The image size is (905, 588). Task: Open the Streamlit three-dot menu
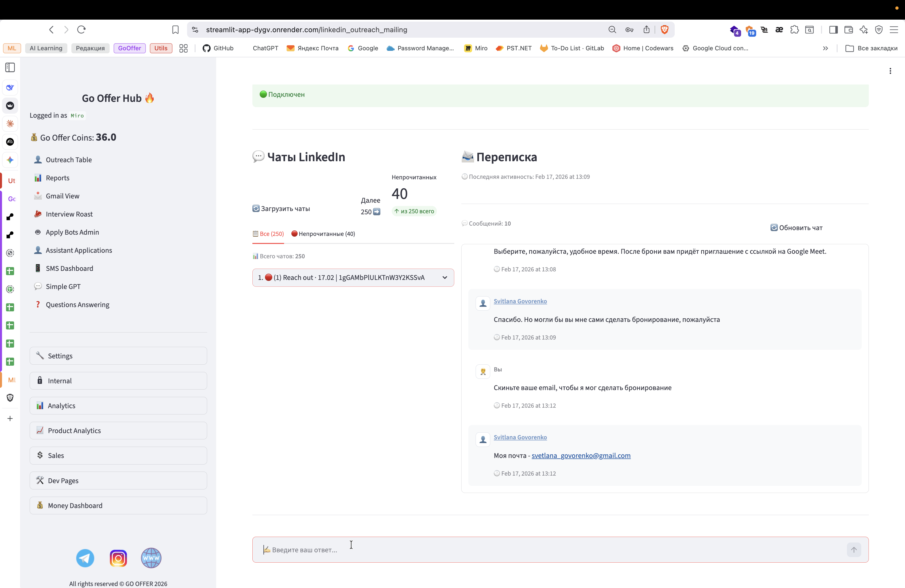(x=890, y=71)
